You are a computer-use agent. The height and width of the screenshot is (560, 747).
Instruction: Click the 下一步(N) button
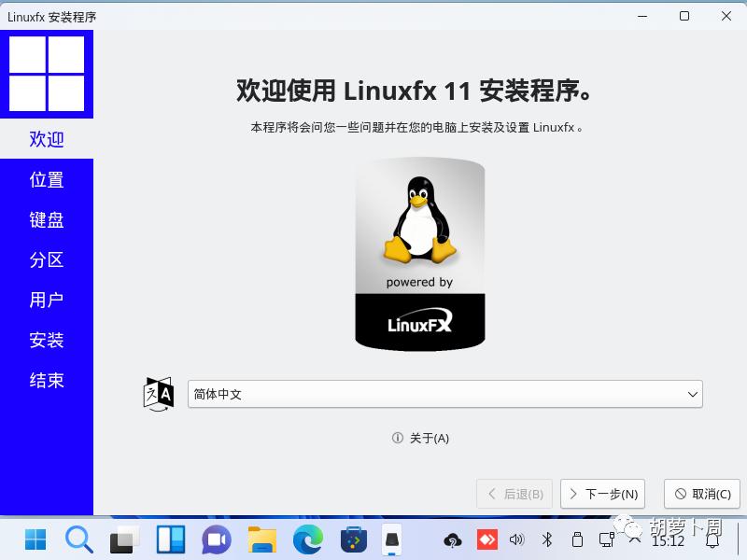602,494
